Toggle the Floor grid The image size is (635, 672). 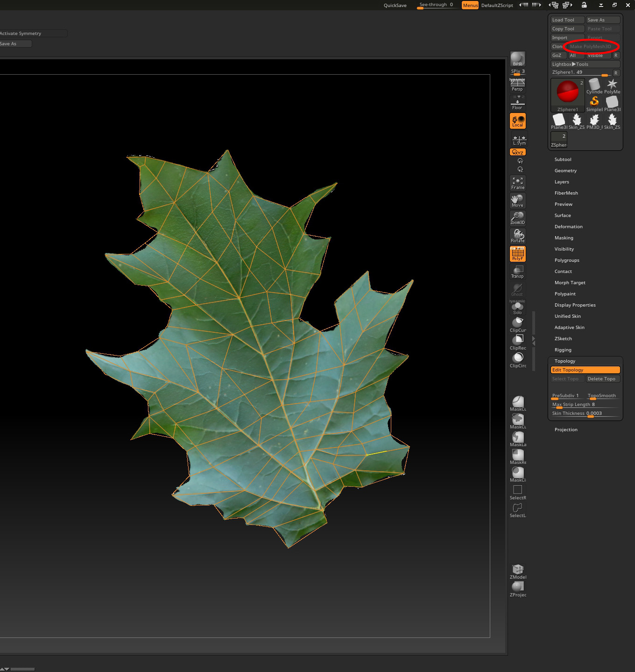pos(517,103)
